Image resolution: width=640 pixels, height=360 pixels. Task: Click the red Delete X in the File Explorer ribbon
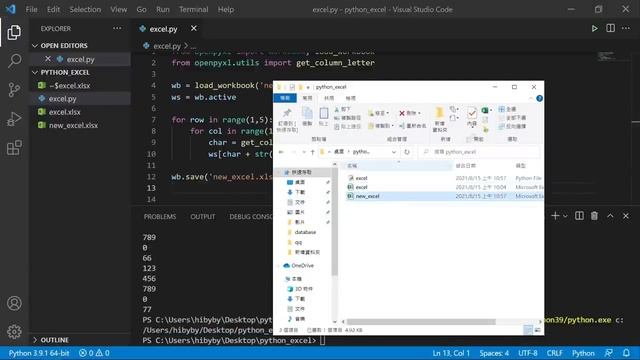(x=402, y=113)
